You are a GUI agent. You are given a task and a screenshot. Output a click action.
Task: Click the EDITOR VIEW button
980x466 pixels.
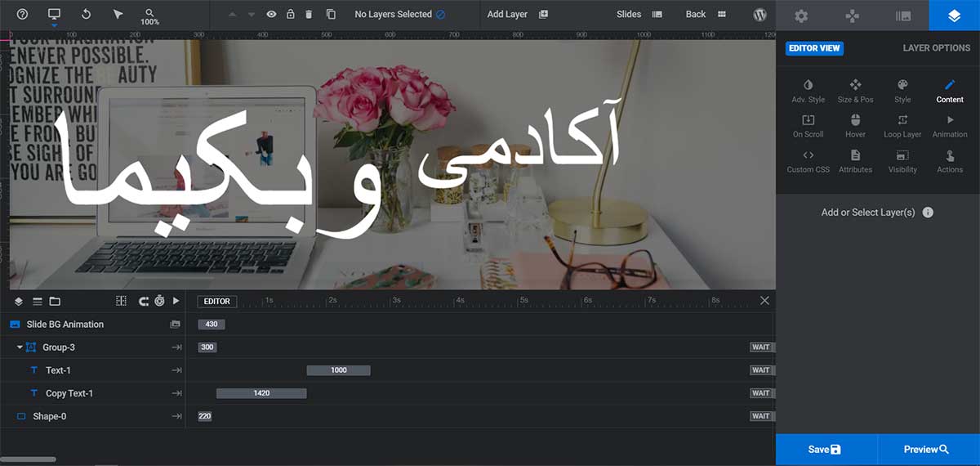[814, 48]
